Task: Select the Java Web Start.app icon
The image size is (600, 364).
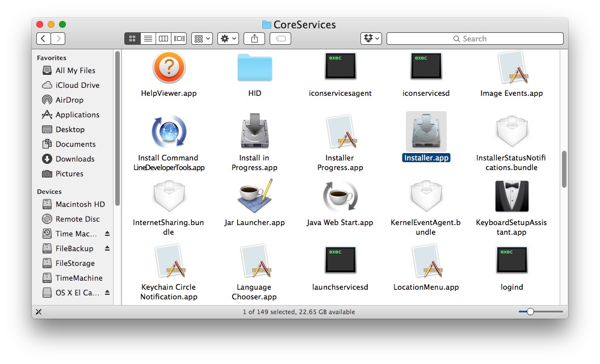Action: [x=339, y=196]
